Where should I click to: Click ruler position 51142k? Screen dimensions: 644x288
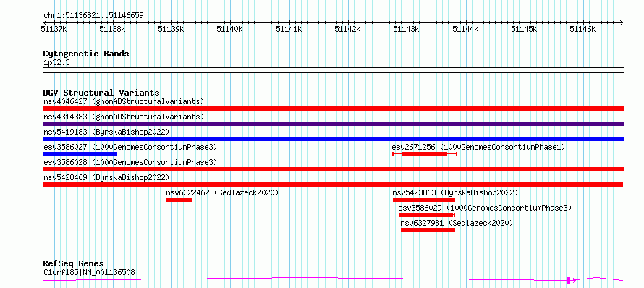click(x=348, y=29)
